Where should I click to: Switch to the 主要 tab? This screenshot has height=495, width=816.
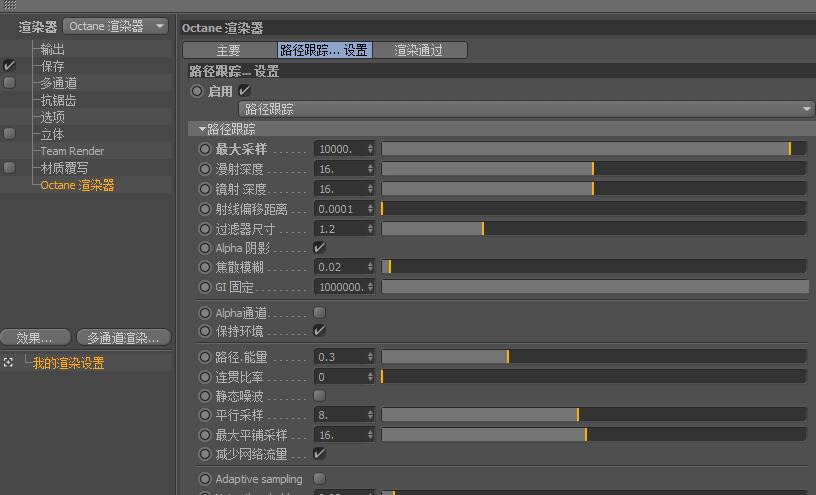[x=230, y=50]
